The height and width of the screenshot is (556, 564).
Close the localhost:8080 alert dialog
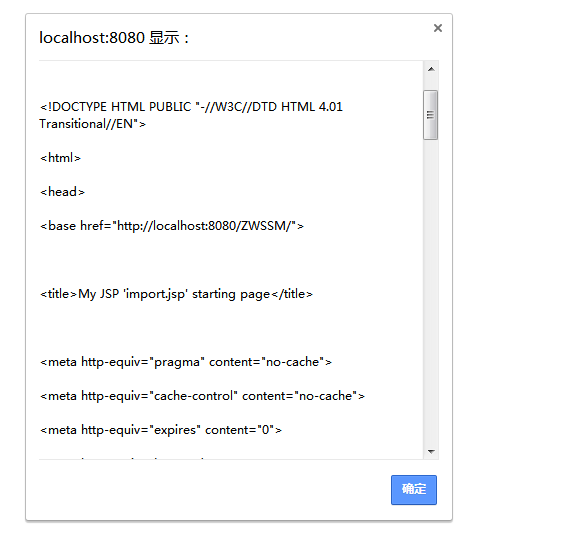437,28
